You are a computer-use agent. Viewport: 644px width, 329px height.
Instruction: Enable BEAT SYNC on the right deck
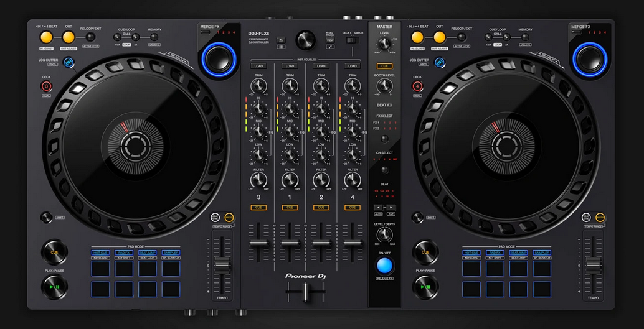click(x=587, y=218)
